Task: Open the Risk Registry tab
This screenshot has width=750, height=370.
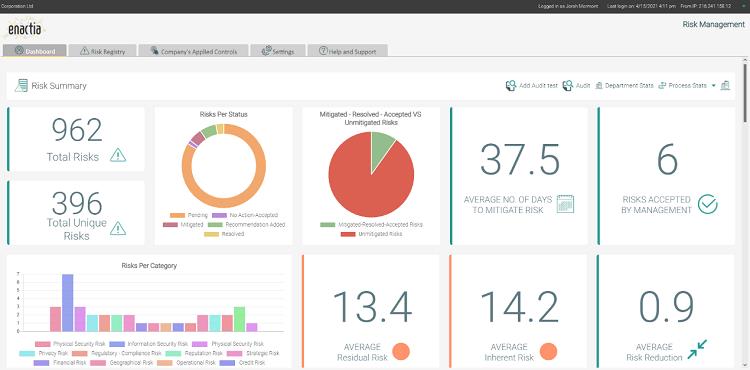Action: pos(102,51)
